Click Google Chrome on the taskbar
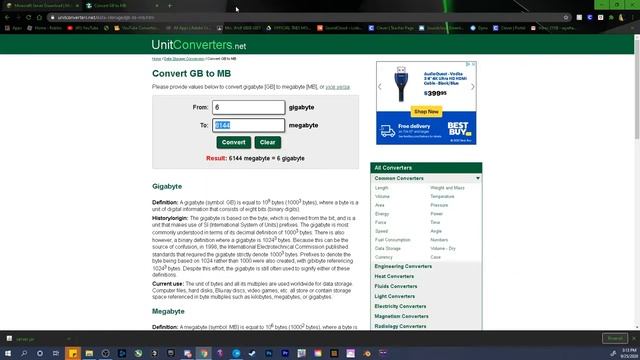The height and width of the screenshot is (360, 640). [x=204, y=353]
